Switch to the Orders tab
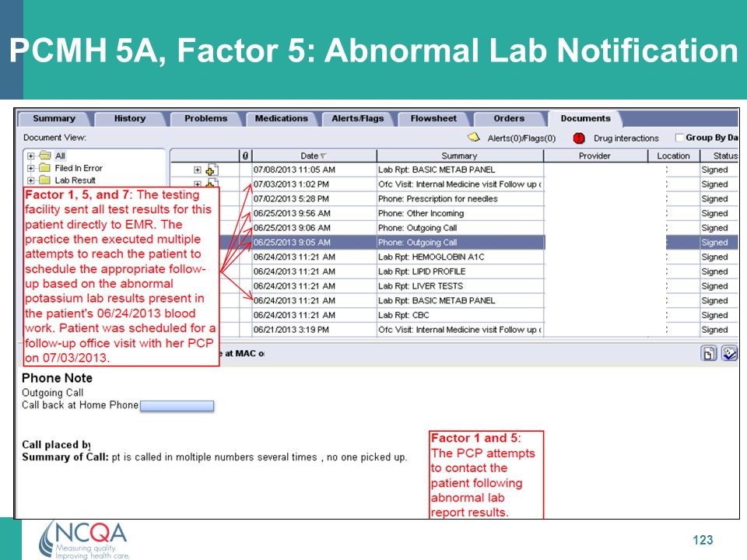The image size is (747, 560). pyautogui.click(x=509, y=118)
